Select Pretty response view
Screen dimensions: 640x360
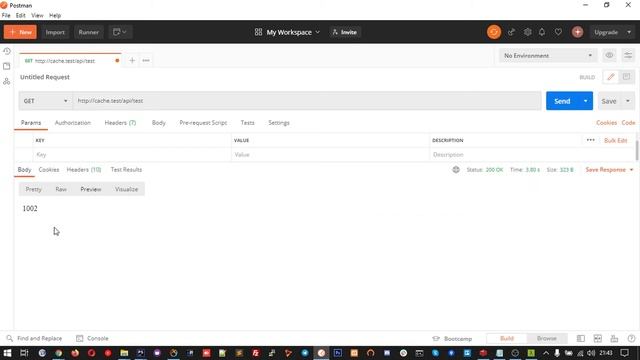tap(33, 189)
